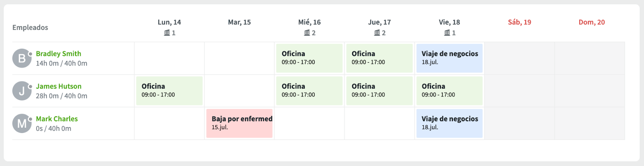Select Bradley's Viaje de negocios entry on Friday
The height and width of the screenshot is (166, 644).
click(449, 58)
